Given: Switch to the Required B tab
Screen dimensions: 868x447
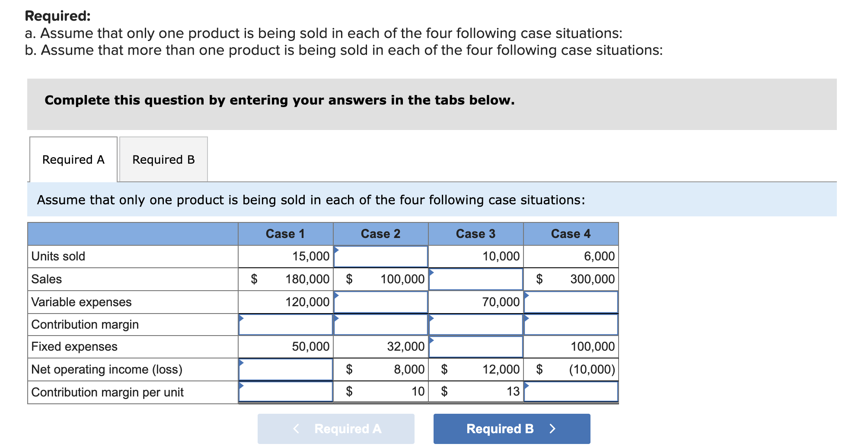Looking at the screenshot, I should 163,159.
